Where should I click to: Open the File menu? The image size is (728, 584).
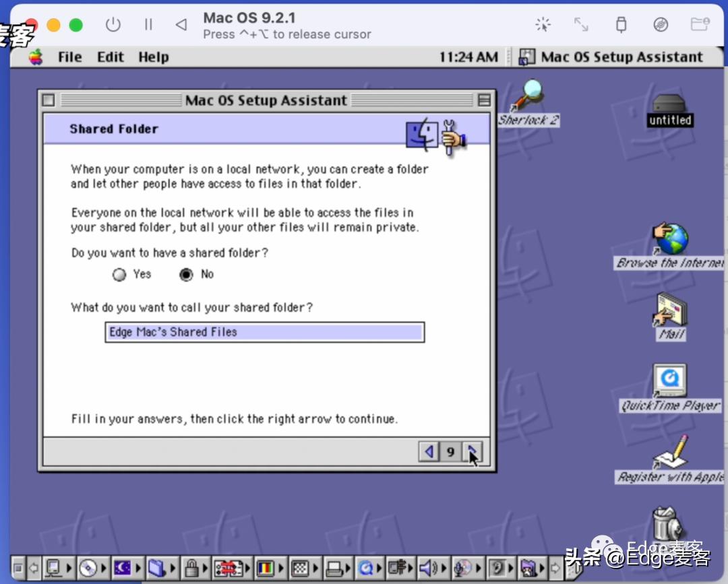69,57
